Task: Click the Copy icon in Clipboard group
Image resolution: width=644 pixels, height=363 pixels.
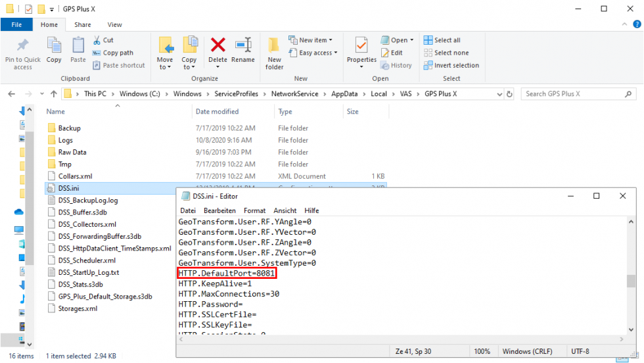Action: 54,46
